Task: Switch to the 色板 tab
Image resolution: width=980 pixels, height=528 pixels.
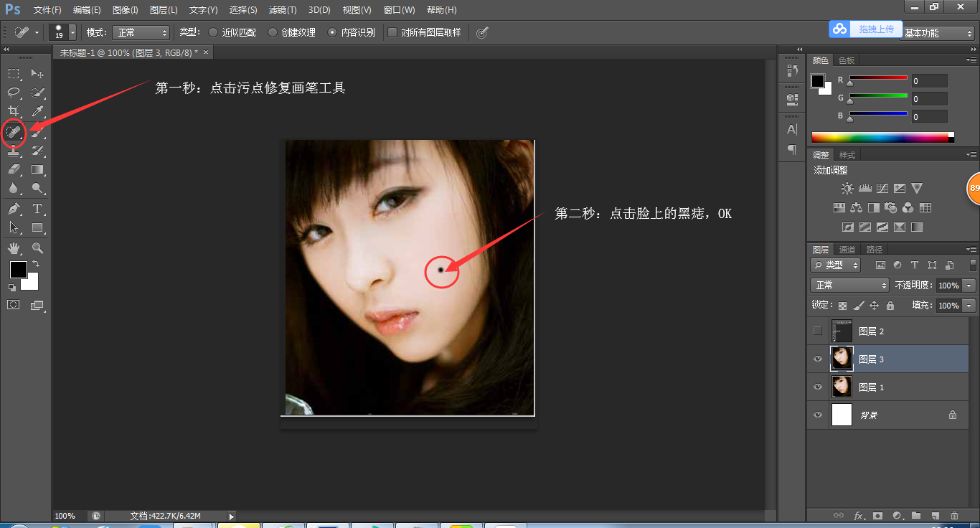Action: pos(847,61)
